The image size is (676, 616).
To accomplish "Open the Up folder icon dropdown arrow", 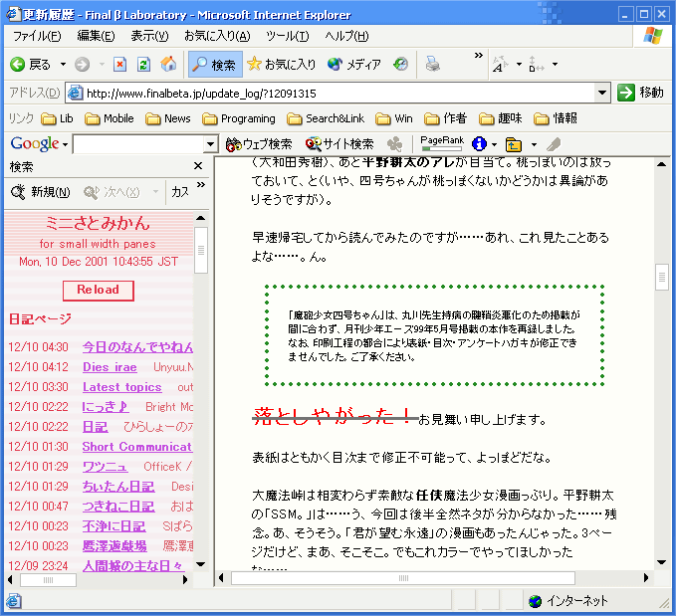I will tap(535, 144).
